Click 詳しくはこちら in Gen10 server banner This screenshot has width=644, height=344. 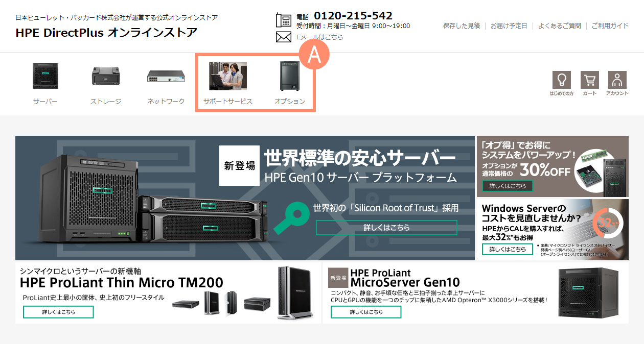(386, 228)
